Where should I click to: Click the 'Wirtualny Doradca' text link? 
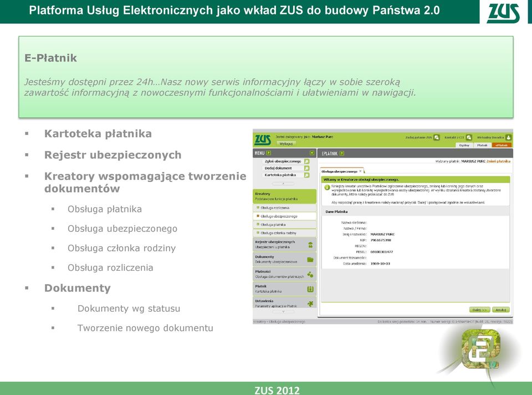[490, 138]
